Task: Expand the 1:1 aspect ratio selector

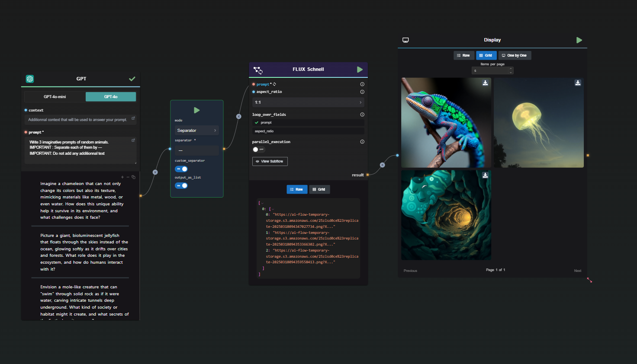Action: click(308, 102)
